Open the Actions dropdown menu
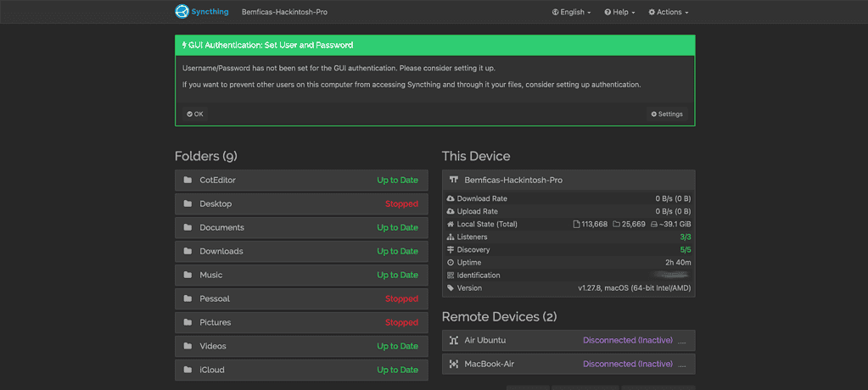The image size is (868, 390). coord(668,13)
